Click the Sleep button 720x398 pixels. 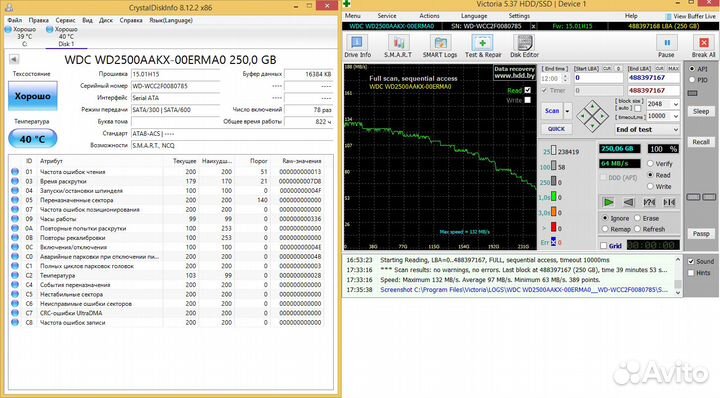coord(701,111)
